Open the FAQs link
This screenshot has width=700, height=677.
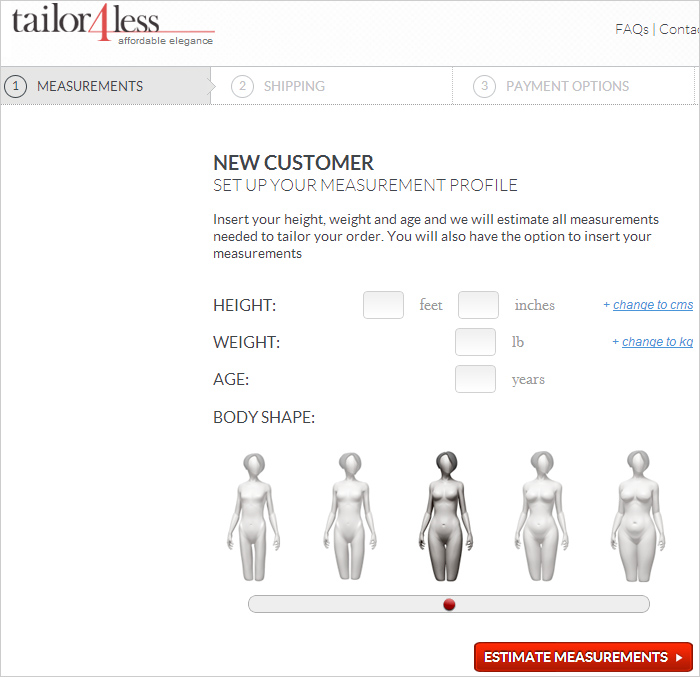click(x=632, y=29)
